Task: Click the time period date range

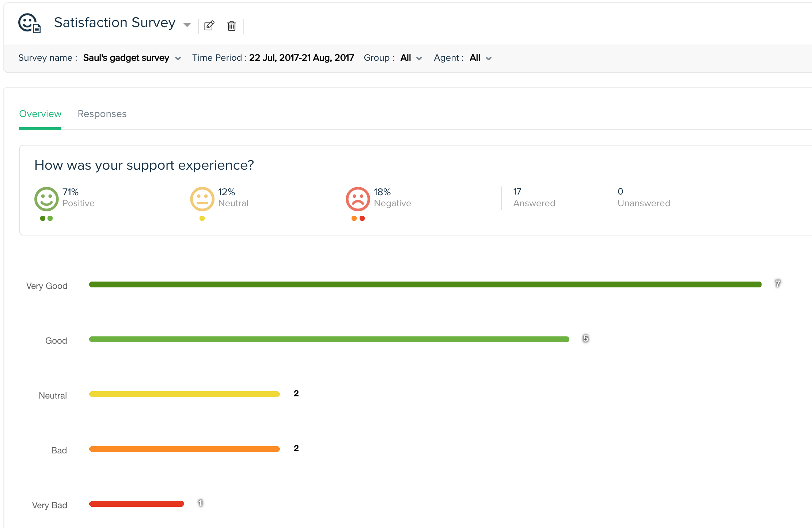Action: 301,58
